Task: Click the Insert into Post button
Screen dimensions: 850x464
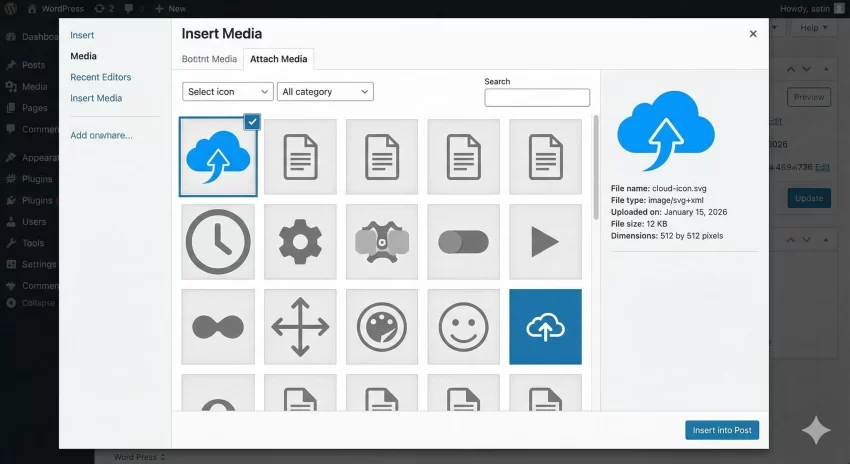Action: (x=722, y=430)
